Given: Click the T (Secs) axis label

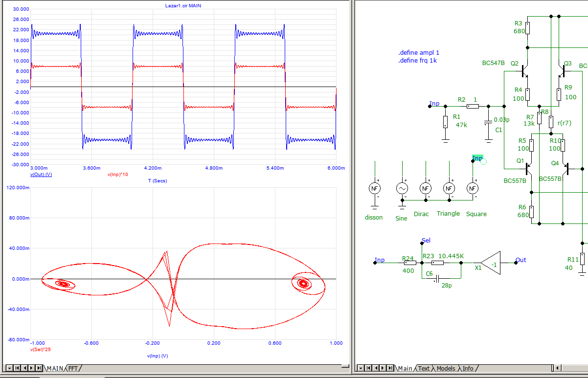Looking at the screenshot, I should (x=158, y=180).
